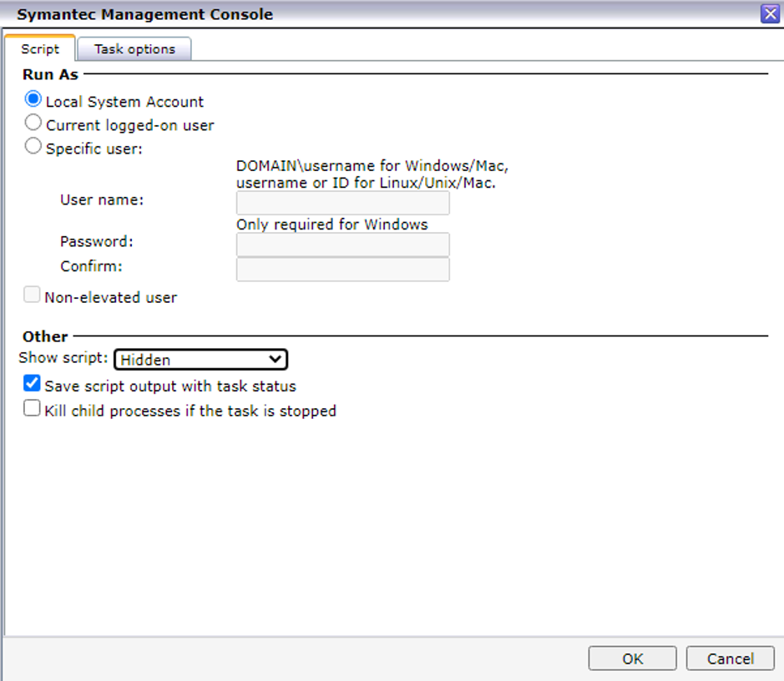Switch to the Task options tab
784x681 pixels.
tap(134, 49)
